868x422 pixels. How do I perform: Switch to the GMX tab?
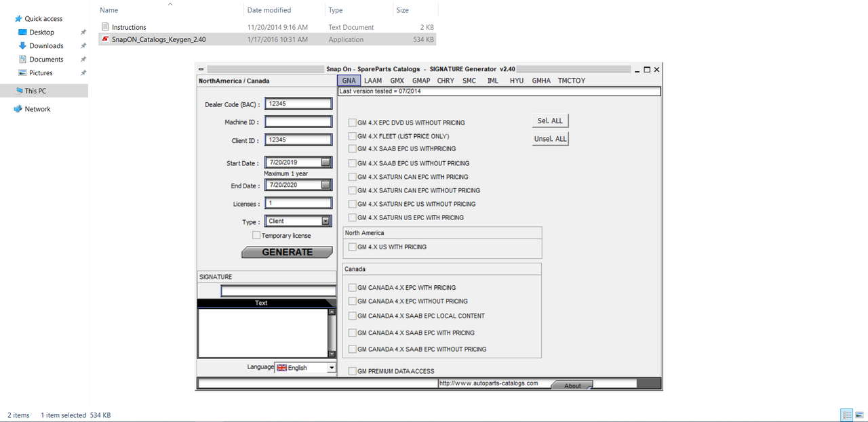[x=397, y=81]
